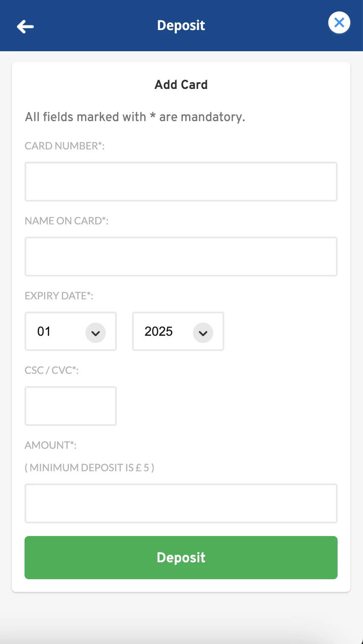The image size is (363, 644).
Task: Click the Amount input field
Action: click(x=181, y=503)
